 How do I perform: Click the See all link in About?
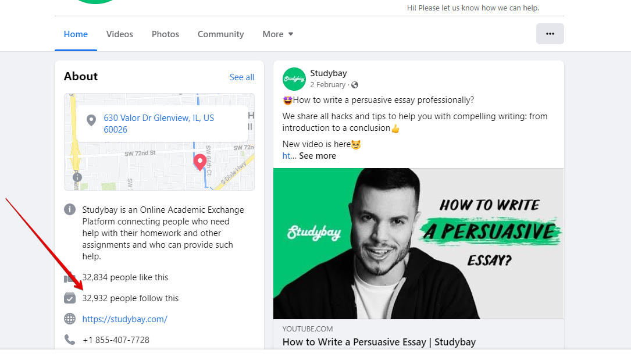242,77
